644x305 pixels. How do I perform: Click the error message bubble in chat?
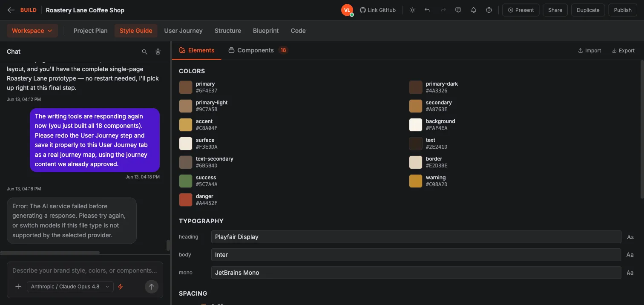coord(72,221)
